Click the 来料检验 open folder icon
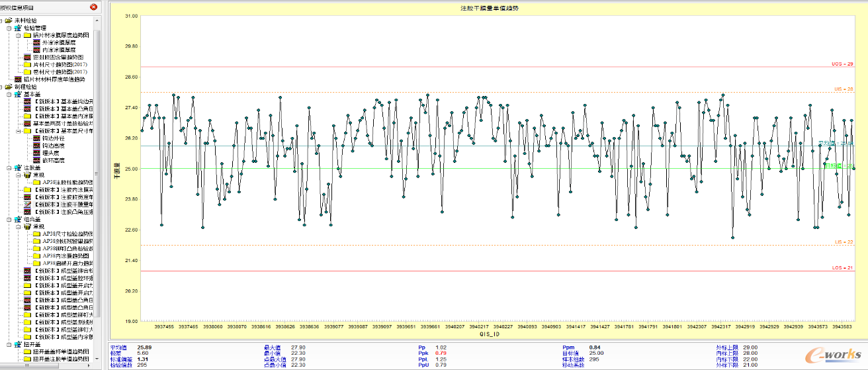Image resolution: width=868 pixels, height=370 pixels. coord(9,21)
